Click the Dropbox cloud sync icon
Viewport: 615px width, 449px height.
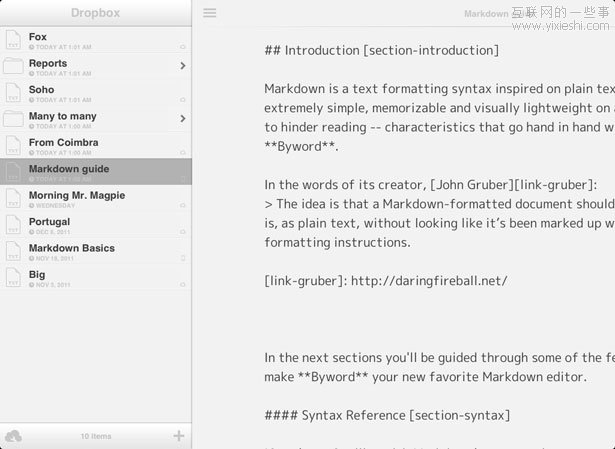coord(13,435)
